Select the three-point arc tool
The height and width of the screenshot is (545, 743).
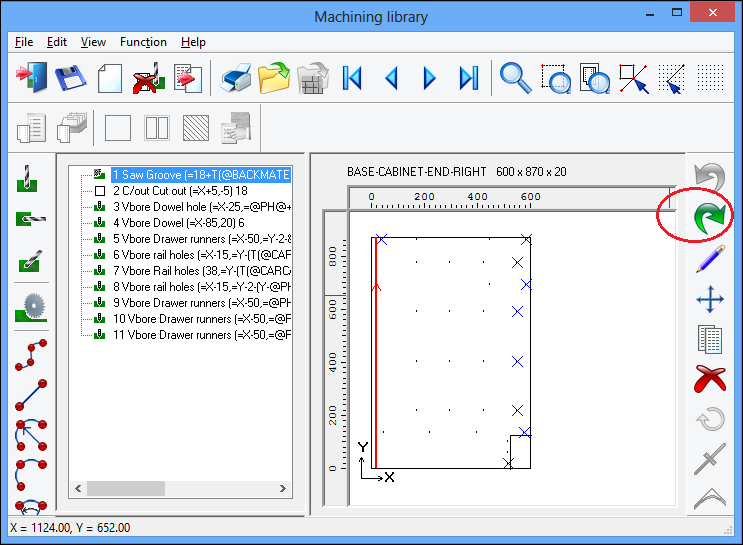click(31, 475)
